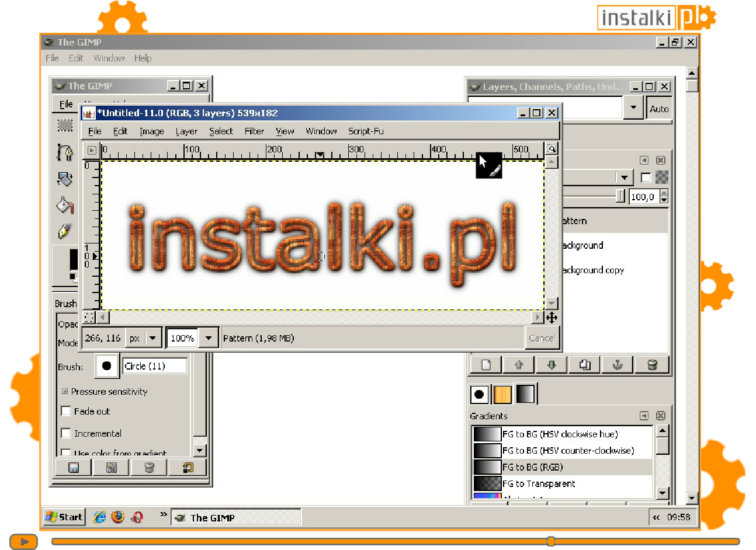Open the Help menu in the outer GIMP window
This screenshot has width=756, height=550.
[143, 58]
